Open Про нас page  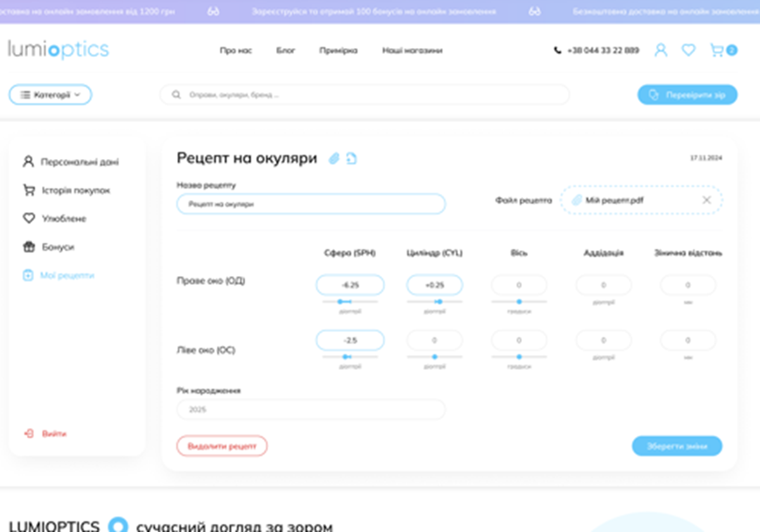[x=236, y=51]
